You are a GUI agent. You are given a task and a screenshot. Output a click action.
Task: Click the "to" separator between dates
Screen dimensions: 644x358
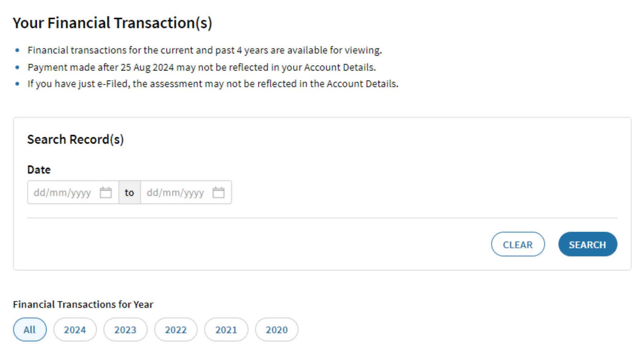pyautogui.click(x=129, y=193)
